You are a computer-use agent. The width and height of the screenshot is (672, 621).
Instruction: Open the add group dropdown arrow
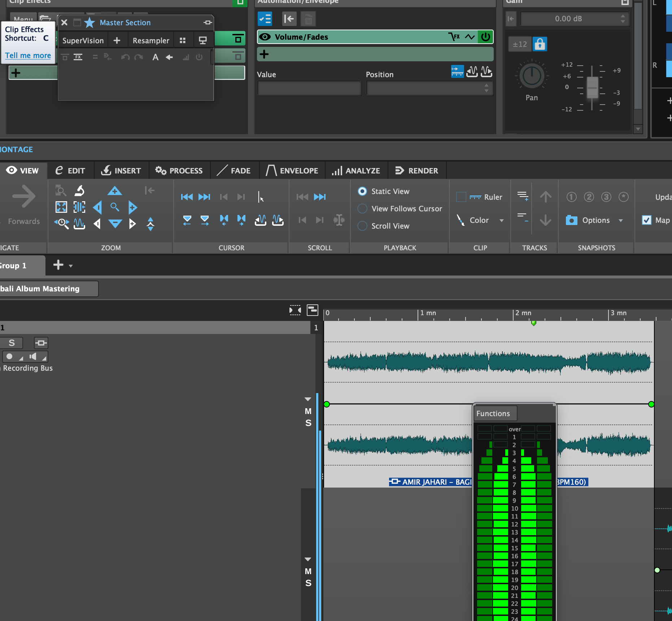click(71, 266)
